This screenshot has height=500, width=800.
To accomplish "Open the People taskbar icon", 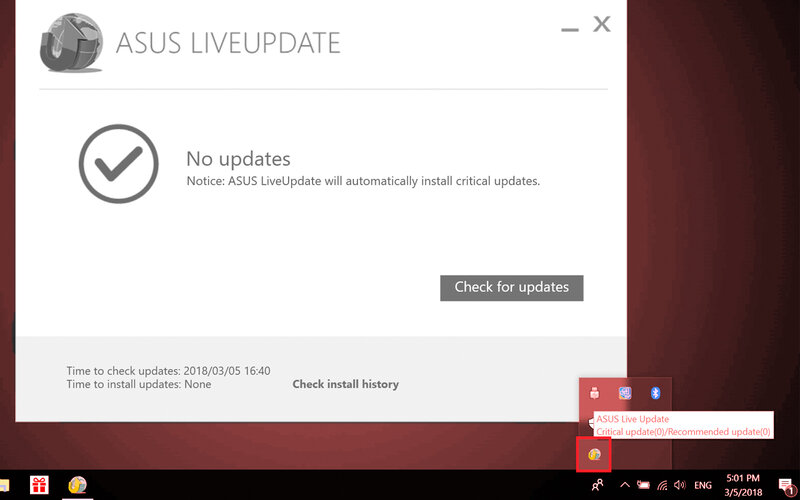I will [x=597, y=485].
